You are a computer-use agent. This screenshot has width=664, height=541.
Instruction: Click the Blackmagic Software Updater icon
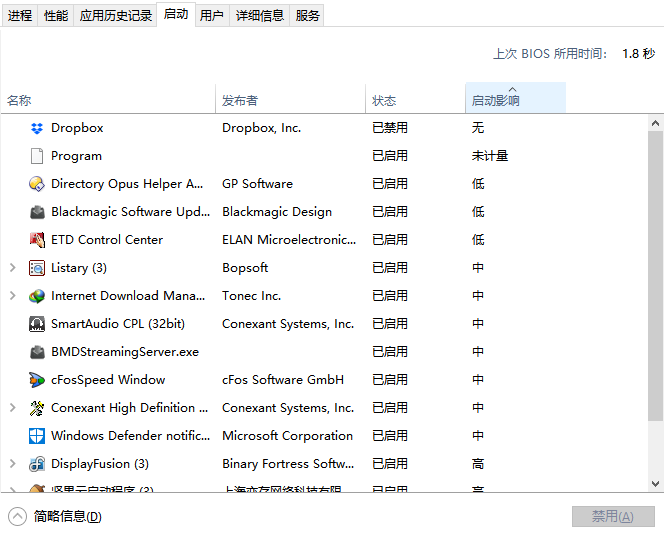pyautogui.click(x=37, y=212)
